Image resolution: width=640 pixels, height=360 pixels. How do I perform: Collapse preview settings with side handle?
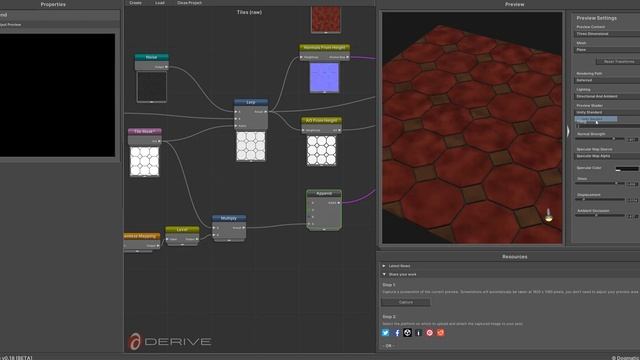[568, 131]
